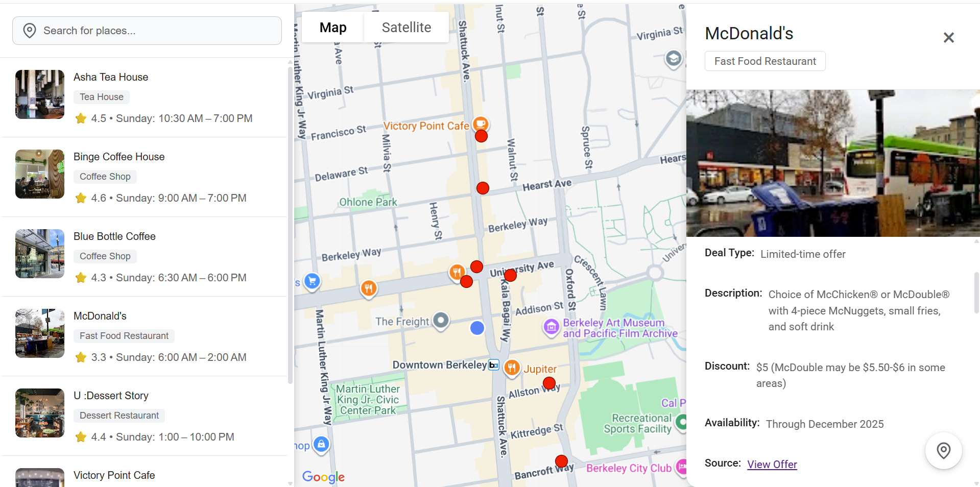Click the blue shopping bag map icon
This screenshot has width=980, height=487.
tap(321, 444)
